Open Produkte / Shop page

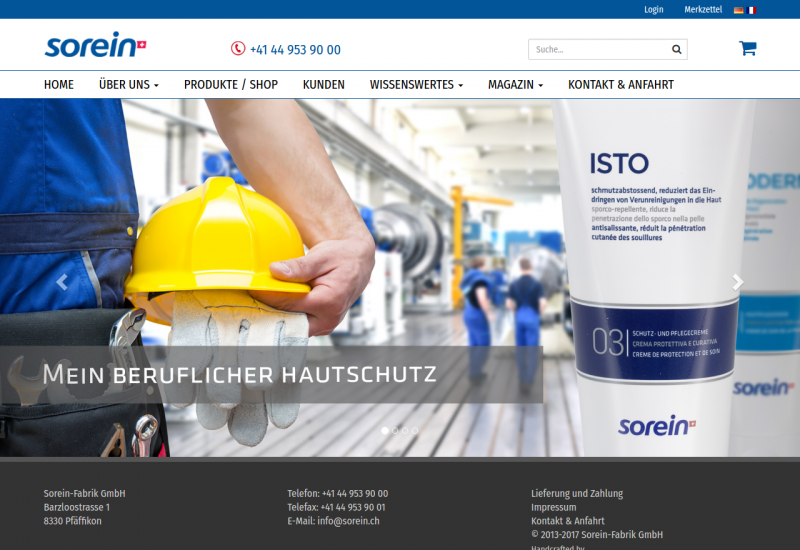pyautogui.click(x=231, y=85)
